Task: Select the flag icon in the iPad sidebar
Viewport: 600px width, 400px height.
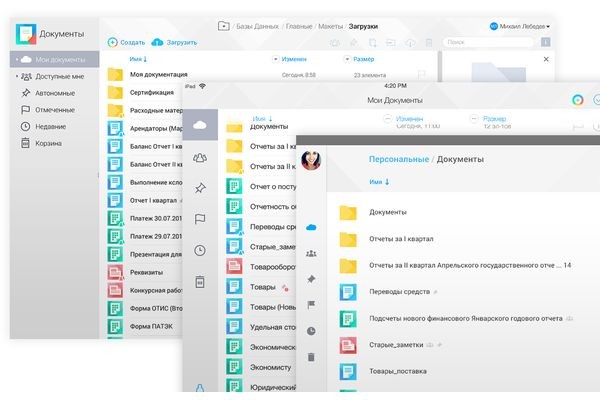Action: coord(200,219)
